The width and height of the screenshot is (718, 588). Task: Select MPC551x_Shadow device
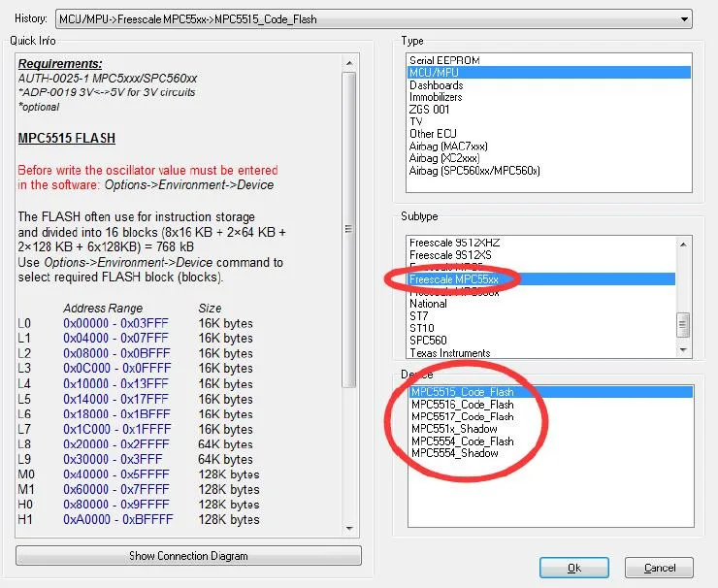coord(454,429)
